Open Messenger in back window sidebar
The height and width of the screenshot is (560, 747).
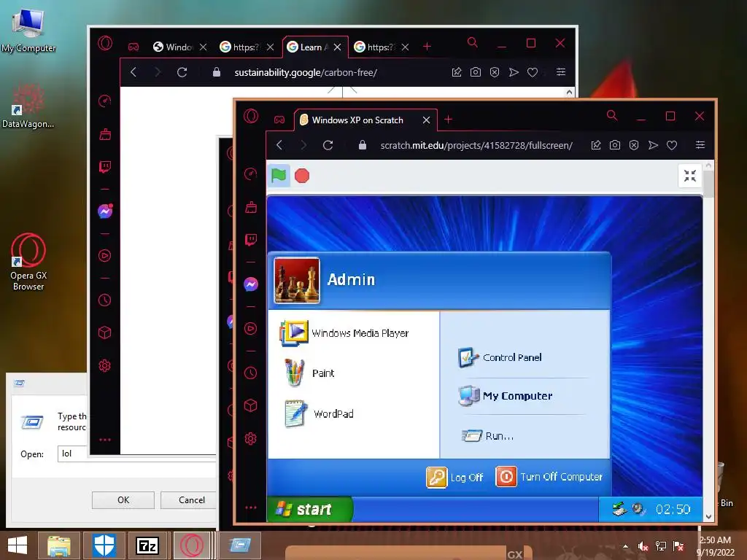pyautogui.click(x=105, y=211)
